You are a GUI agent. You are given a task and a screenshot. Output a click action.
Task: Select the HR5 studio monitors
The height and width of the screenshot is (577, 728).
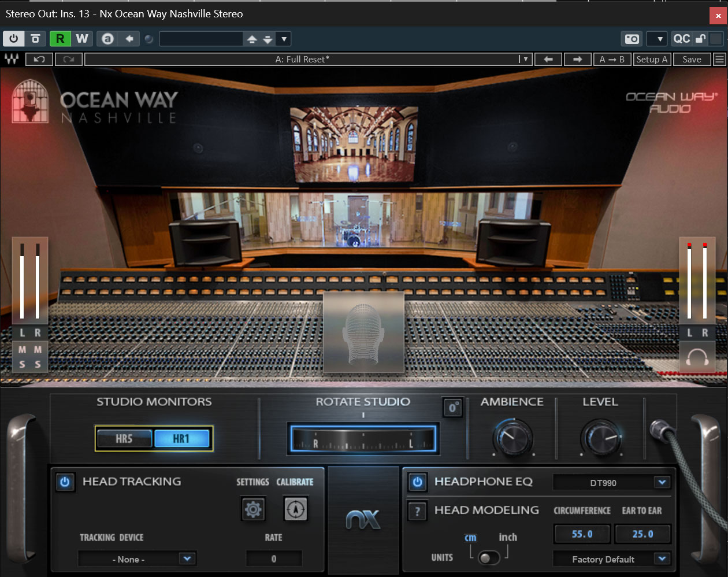[124, 439]
